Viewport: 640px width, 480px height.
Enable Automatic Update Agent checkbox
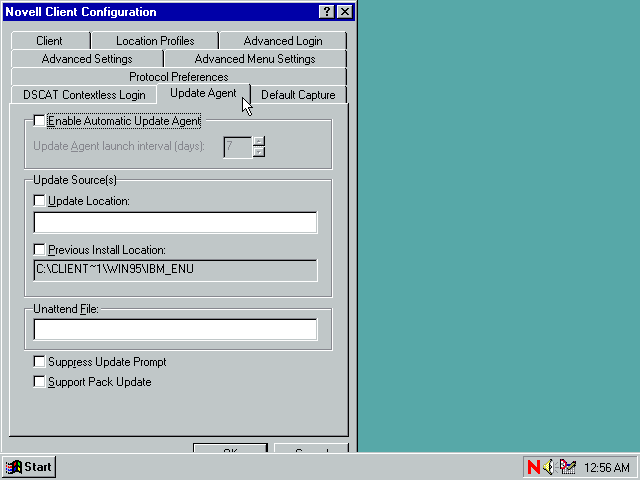pyautogui.click(x=39, y=121)
